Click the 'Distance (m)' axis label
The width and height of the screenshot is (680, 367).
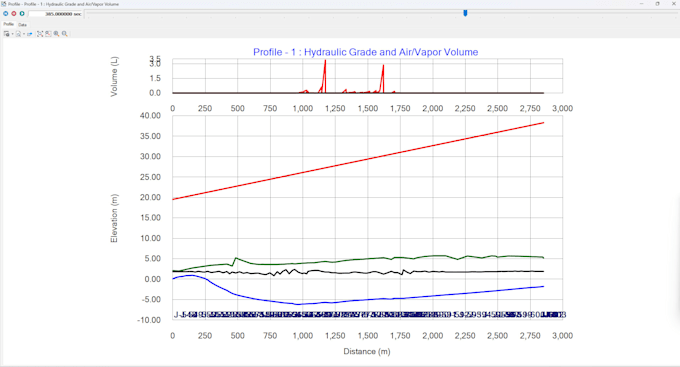tap(367, 351)
